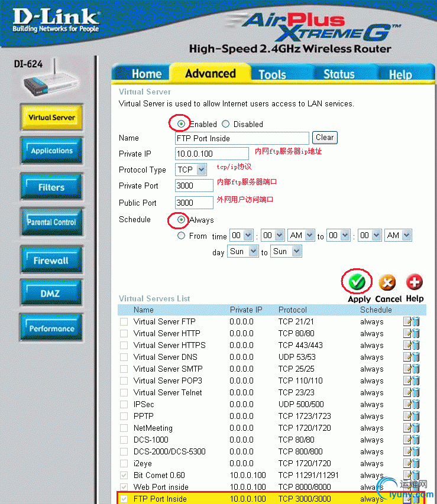Select the Enabled radio button
The image size is (437, 504).
point(181,123)
